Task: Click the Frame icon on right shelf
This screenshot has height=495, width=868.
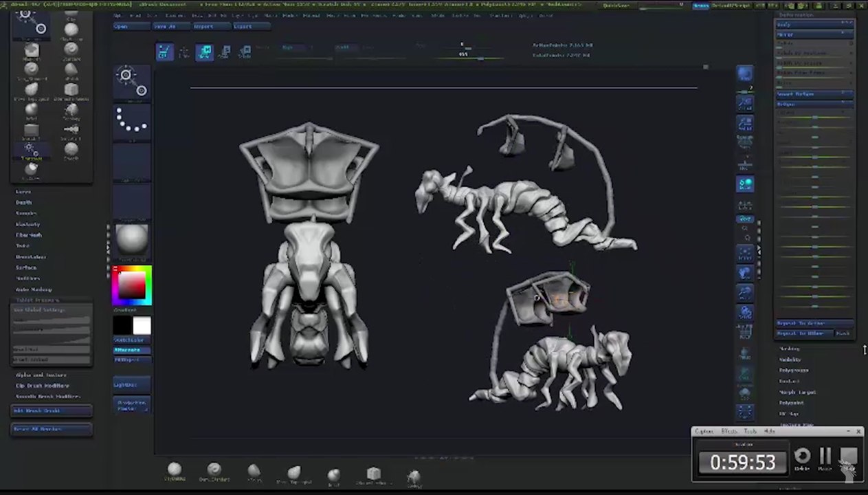Action: [x=745, y=253]
